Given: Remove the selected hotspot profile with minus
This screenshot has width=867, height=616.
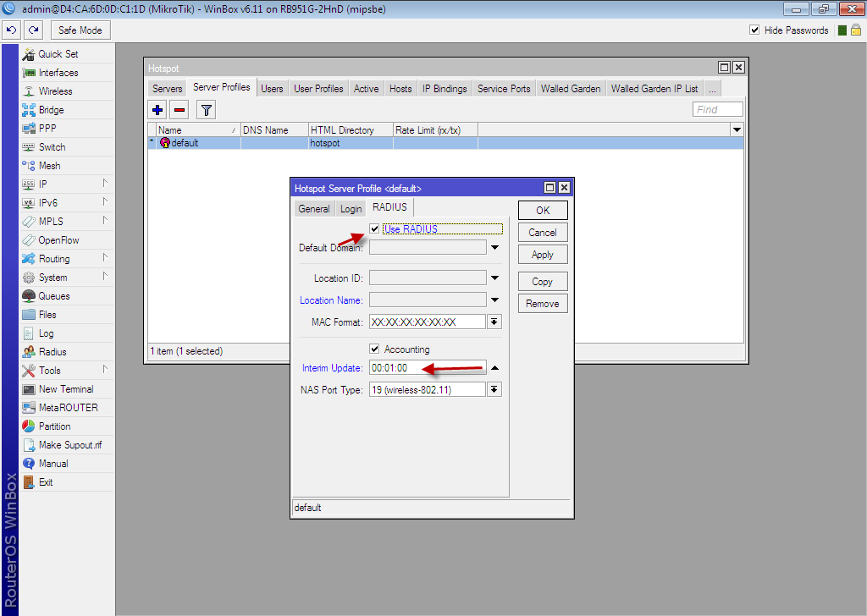Looking at the screenshot, I should click(179, 110).
